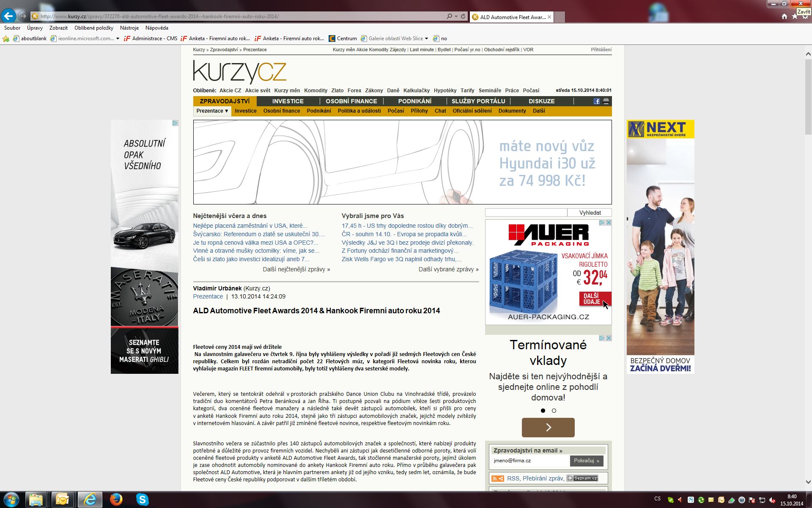Open the Soubor menu

tap(12, 28)
